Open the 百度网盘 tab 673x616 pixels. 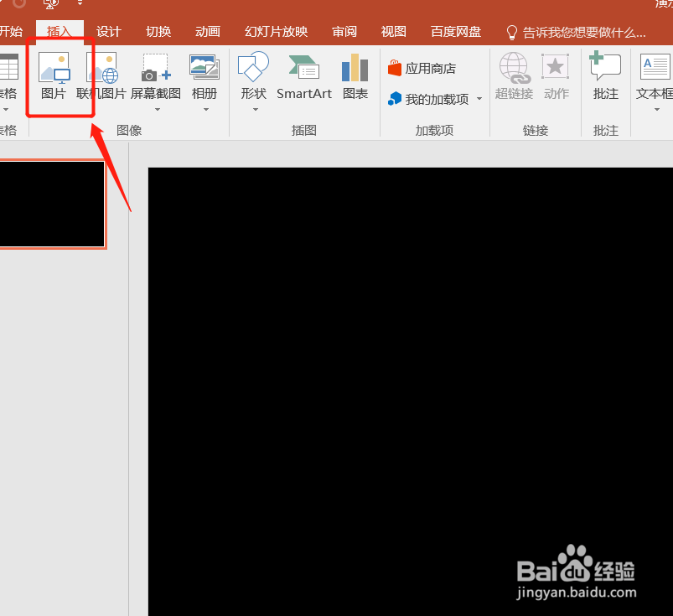455,31
